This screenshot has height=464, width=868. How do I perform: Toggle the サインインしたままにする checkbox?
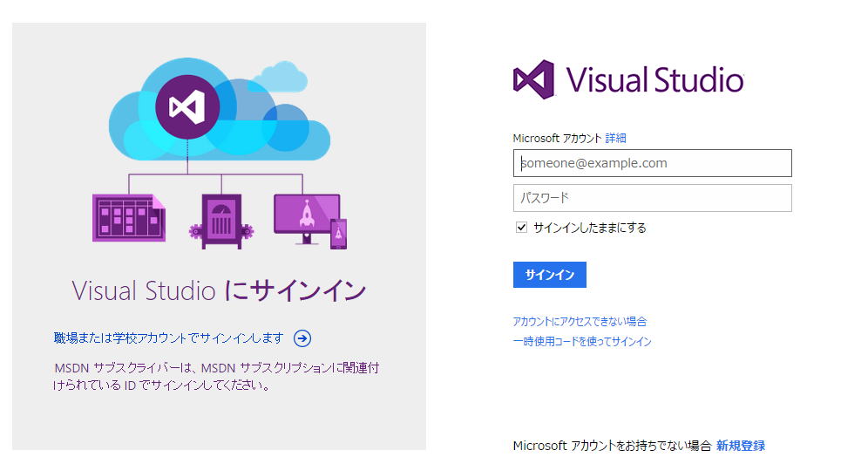[521, 228]
